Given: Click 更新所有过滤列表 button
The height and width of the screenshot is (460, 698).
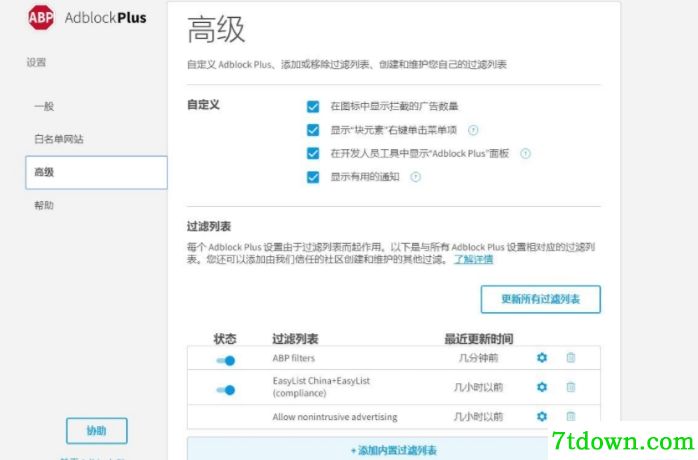Looking at the screenshot, I should tap(540, 299).
